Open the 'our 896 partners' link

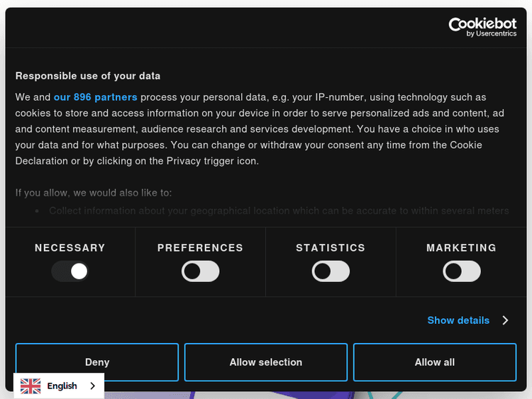pos(95,97)
